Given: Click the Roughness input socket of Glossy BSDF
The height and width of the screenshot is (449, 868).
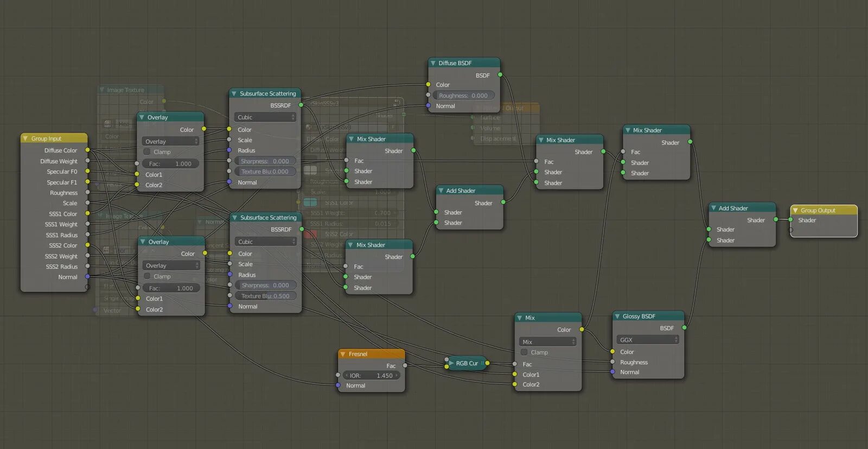Looking at the screenshot, I should (x=612, y=362).
